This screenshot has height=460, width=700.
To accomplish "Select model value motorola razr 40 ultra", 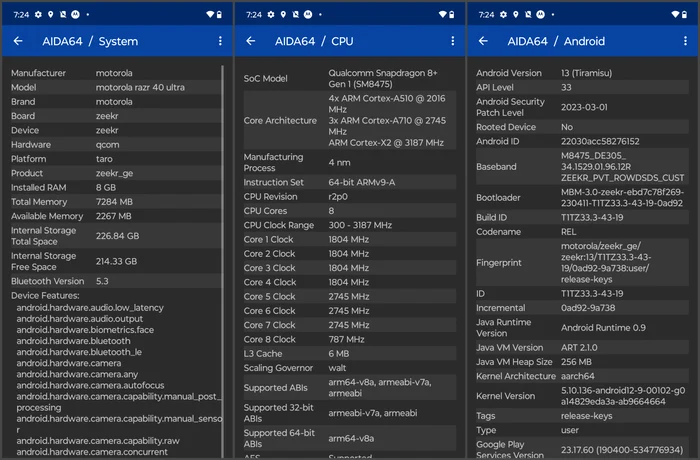I will (140, 88).
